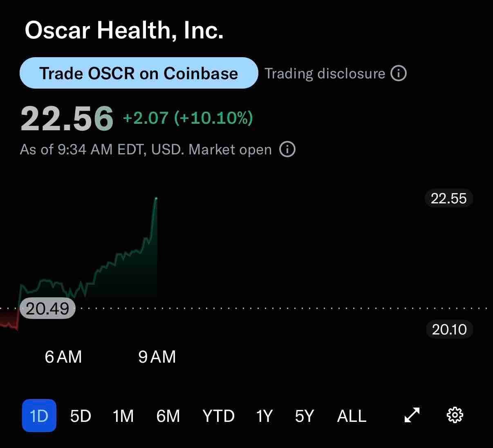The image size is (493, 448).
Task: Click the 22.55 high price label
Action: [448, 198]
